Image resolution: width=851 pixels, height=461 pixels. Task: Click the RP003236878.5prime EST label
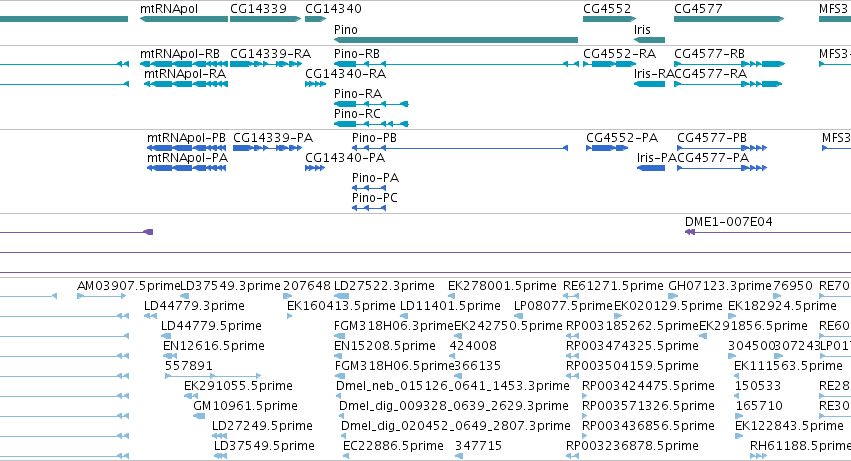632,446
